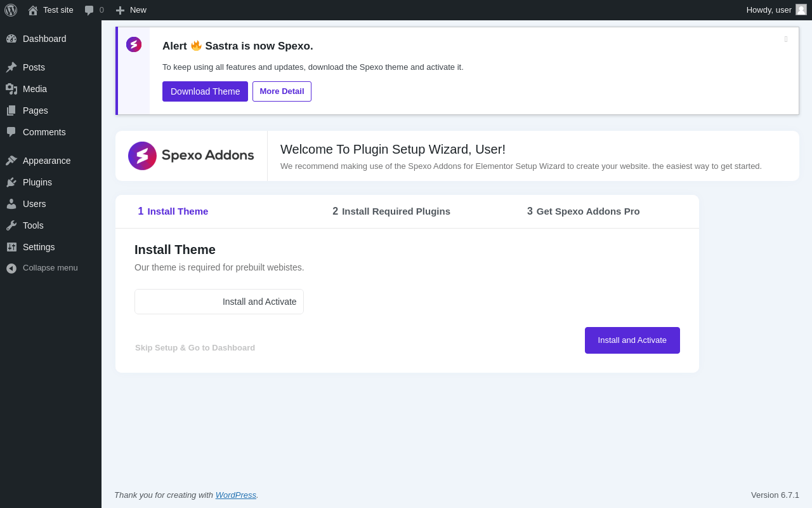
Task: Click the Posts pushpin icon
Action: point(11,67)
